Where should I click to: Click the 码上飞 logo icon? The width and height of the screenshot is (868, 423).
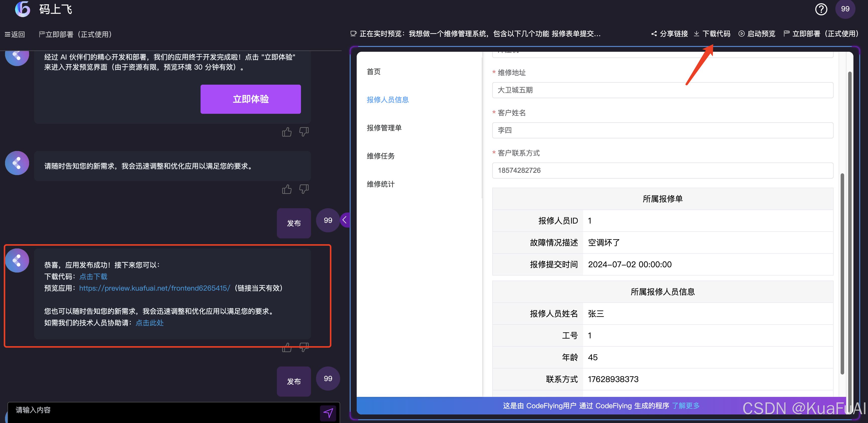click(x=23, y=9)
